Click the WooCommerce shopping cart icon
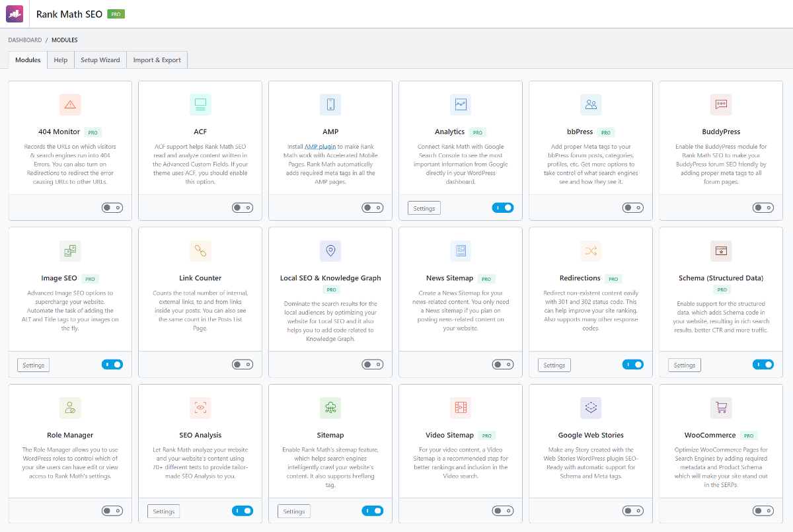The image size is (793, 532). pos(721,408)
